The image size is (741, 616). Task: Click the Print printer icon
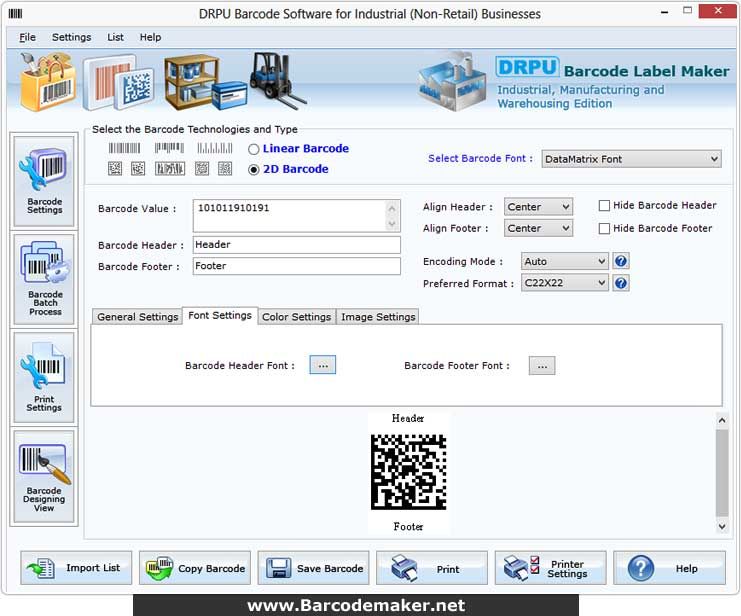click(405, 568)
